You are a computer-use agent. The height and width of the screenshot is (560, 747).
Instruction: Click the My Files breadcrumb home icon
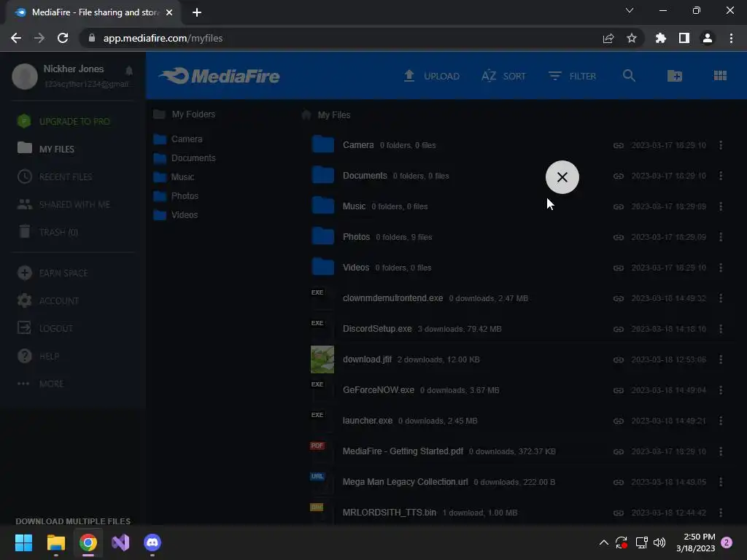pyautogui.click(x=306, y=114)
